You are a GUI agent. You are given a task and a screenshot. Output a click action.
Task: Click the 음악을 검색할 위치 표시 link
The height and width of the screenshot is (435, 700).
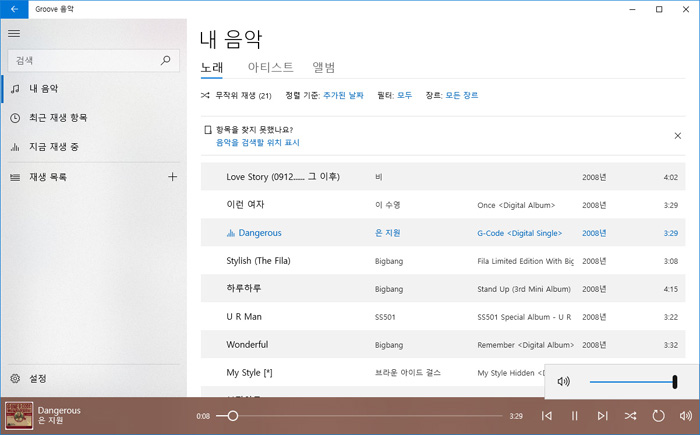pyautogui.click(x=258, y=143)
